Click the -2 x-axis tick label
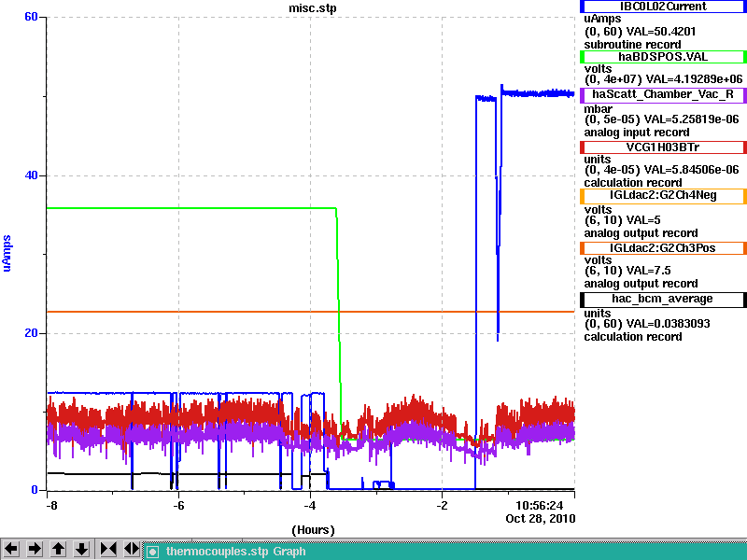This screenshot has height=560, width=747. coord(442,505)
